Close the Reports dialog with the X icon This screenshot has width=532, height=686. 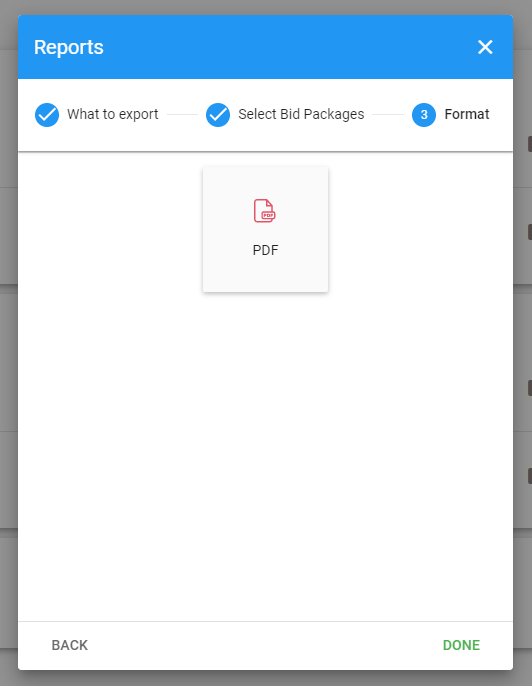coord(485,47)
